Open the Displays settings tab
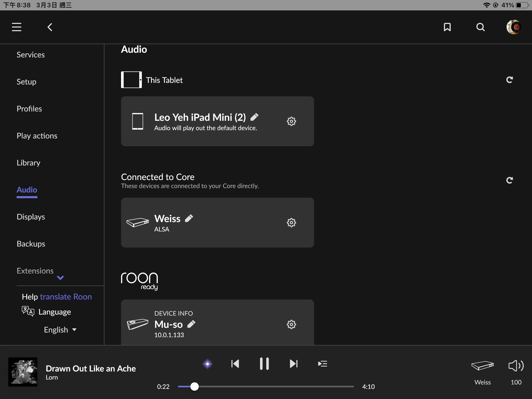The height and width of the screenshot is (399, 532). pos(31,217)
